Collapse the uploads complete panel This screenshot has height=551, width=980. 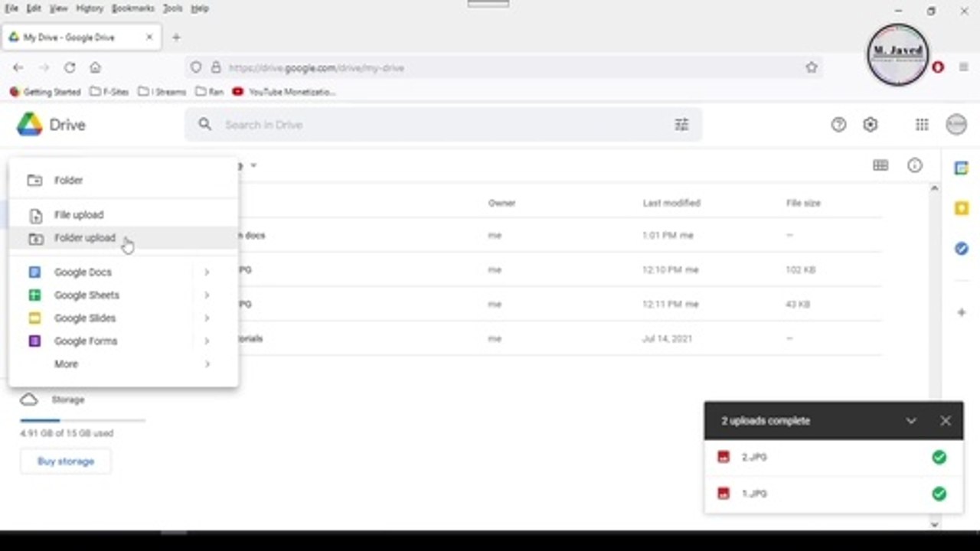[x=911, y=421]
